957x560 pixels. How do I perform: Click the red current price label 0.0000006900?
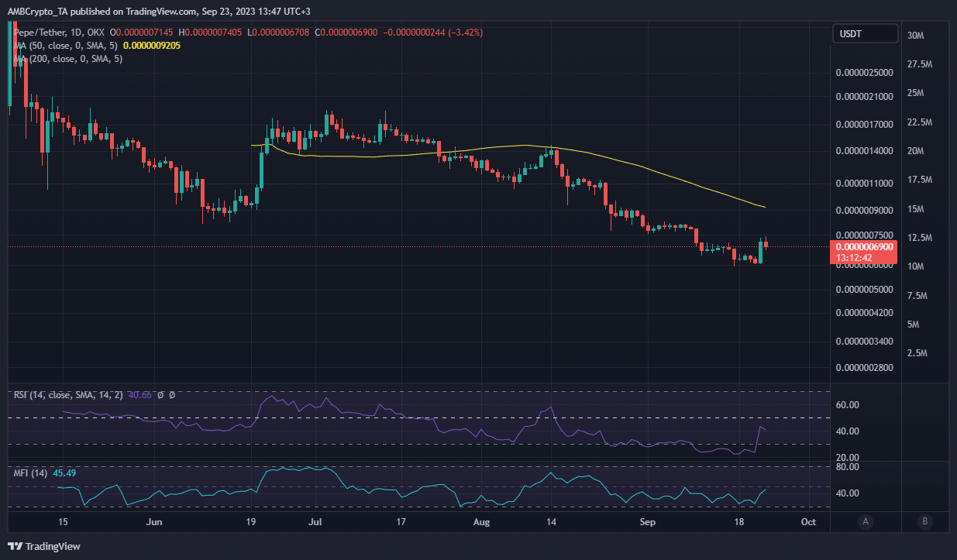click(x=865, y=246)
